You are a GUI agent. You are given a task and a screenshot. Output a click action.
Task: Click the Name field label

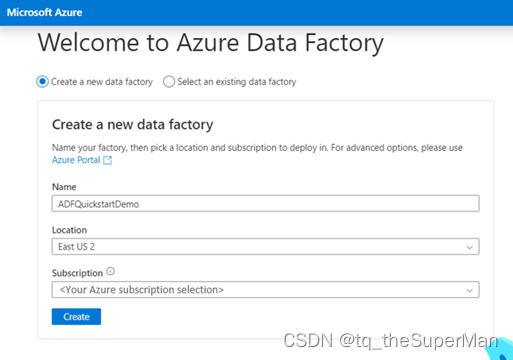64,187
